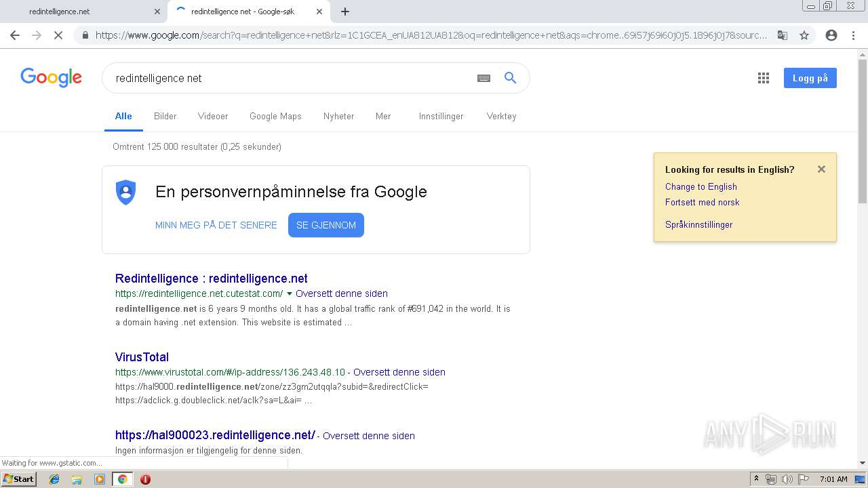Open the Mer search menu
Screen dimensions: 868x488
click(383, 116)
